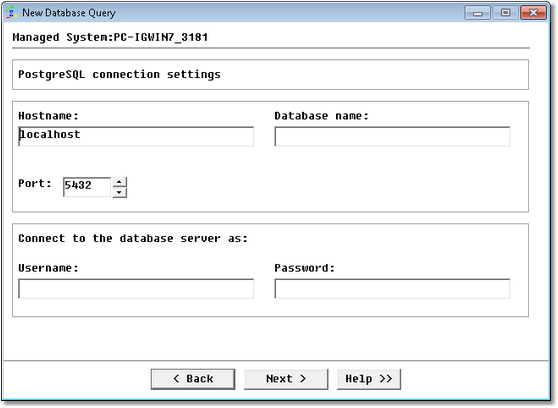Focus the Database name input field
Viewport: 558px width, 408px height.
click(392, 136)
